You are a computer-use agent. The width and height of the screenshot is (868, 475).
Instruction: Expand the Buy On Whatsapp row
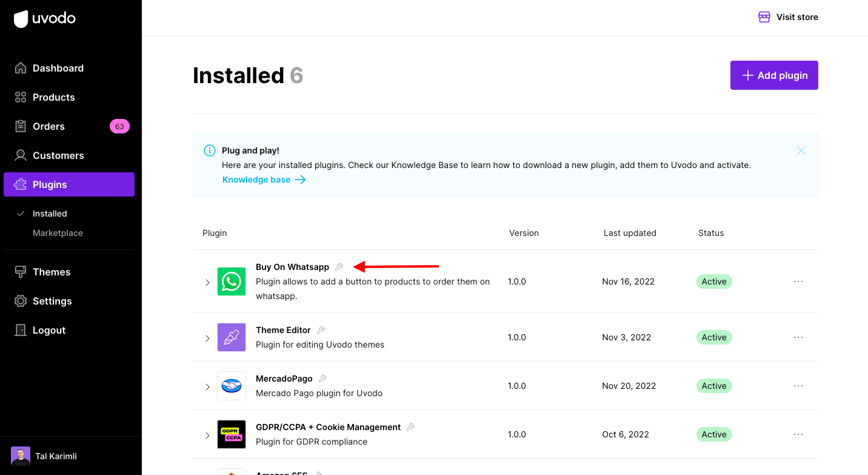pyautogui.click(x=207, y=283)
